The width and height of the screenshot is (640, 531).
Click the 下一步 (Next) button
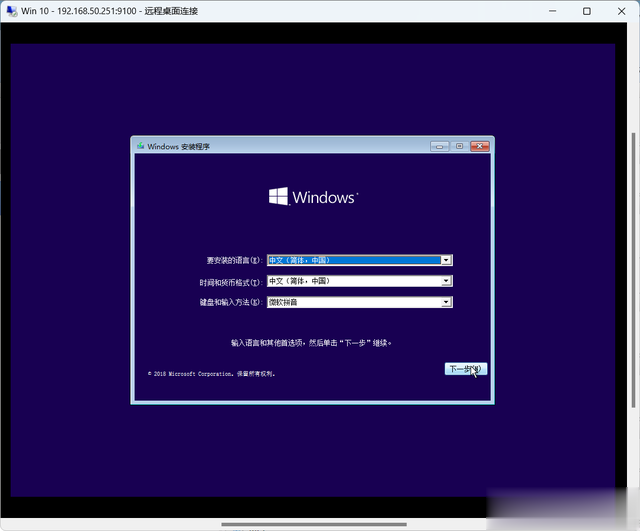pyautogui.click(x=466, y=369)
